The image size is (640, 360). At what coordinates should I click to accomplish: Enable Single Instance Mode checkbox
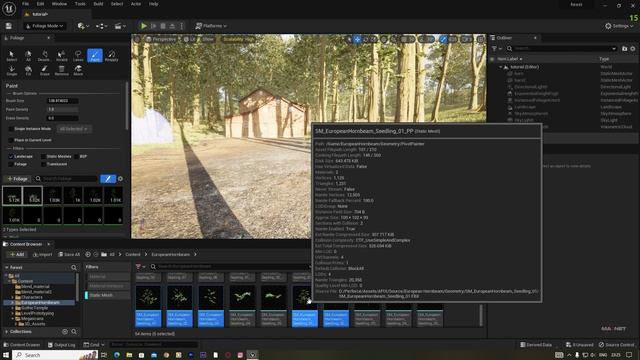[11, 129]
